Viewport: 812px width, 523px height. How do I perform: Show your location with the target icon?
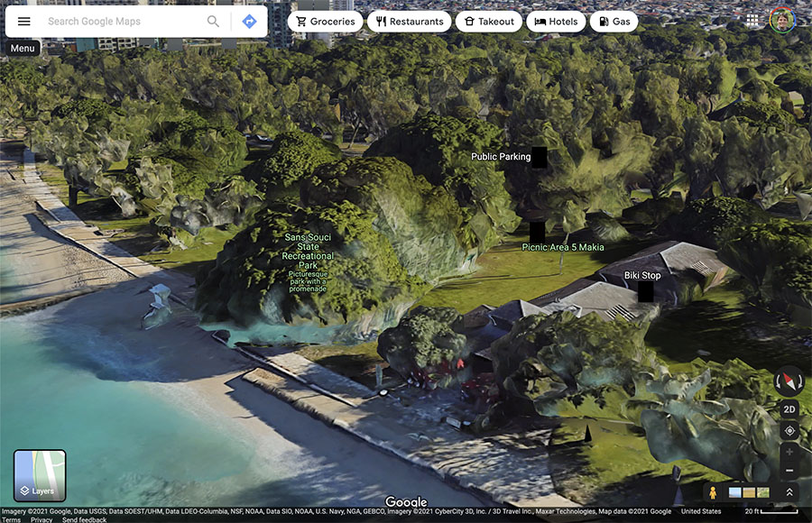pos(789,430)
